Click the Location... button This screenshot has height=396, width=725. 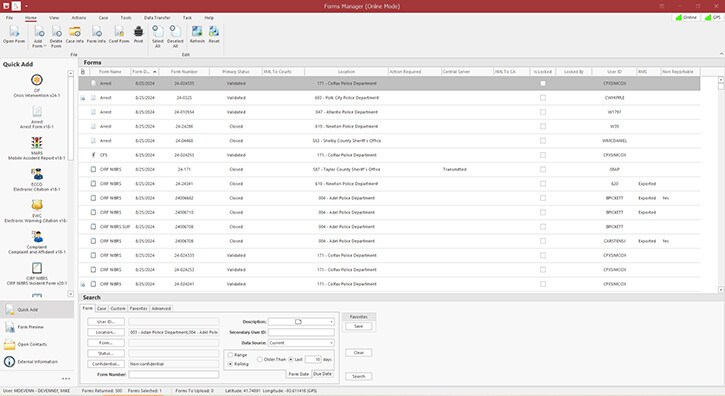pos(106,332)
